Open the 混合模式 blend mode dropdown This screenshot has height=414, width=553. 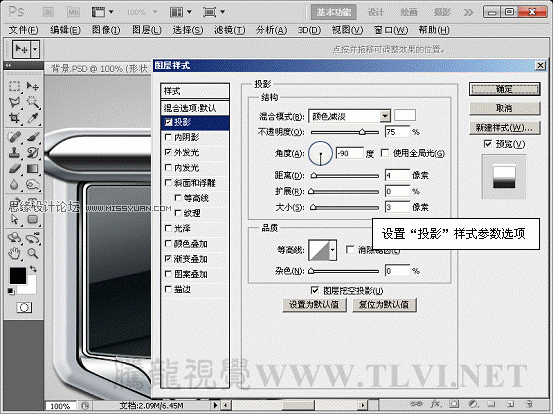pos(385,116)
